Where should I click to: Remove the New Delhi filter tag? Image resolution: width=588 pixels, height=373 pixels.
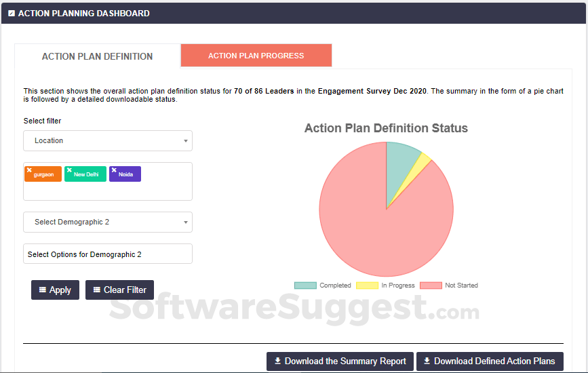69,170
